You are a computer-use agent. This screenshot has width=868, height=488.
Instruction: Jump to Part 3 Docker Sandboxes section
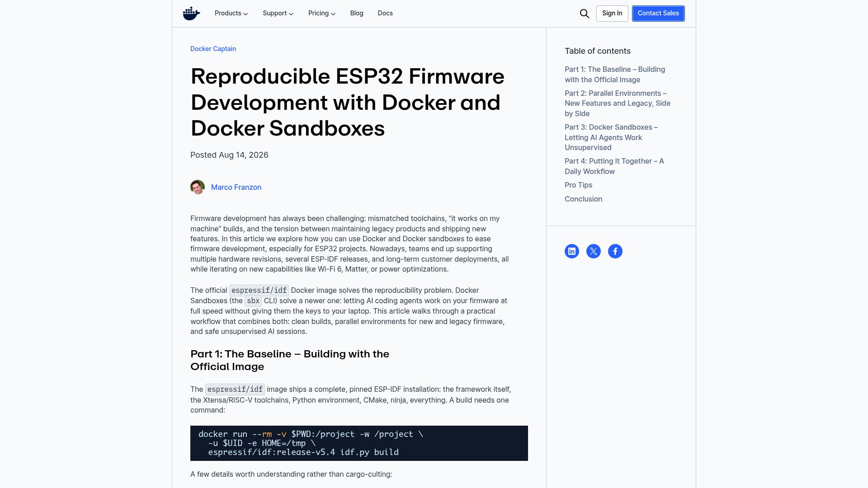coord(611,137)
